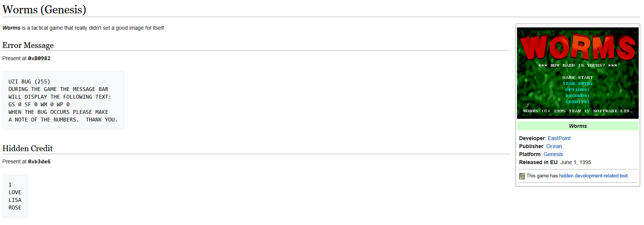Click the Hidden Credit section heading
Viewport: 644px width, 225px height.
[x=27, y=148]
